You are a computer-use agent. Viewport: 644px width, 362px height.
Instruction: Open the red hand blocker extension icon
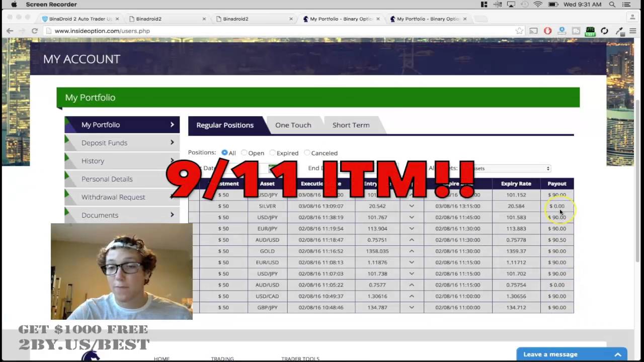(548, 31)
